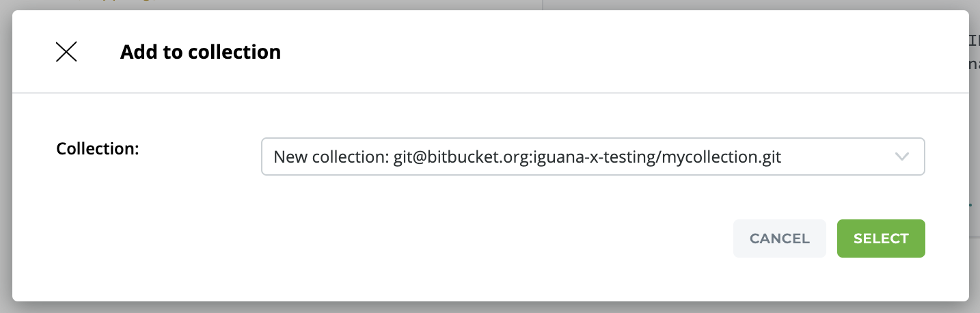Viewport: 980px width, 313px height.
Task: Expand the Collection dropdown chevron
Action: [901, 156]
